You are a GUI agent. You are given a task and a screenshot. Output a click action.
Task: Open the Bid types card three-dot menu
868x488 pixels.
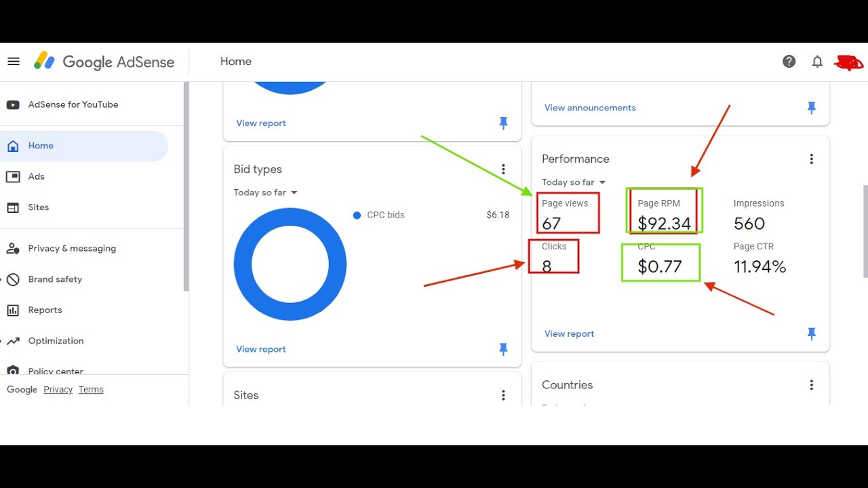[x=503, y=169]
